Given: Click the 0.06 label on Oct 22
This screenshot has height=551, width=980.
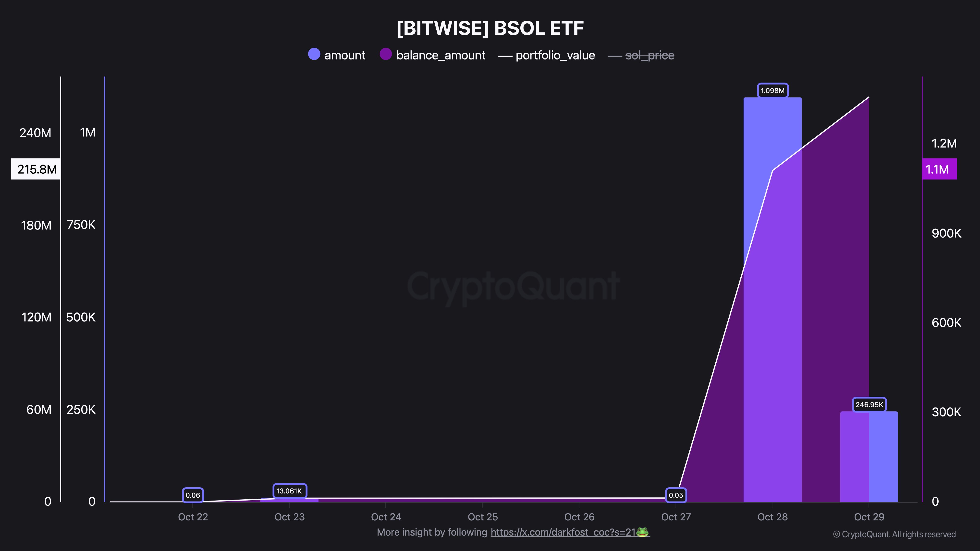Looking at the screenshot, I should point(193,495).
